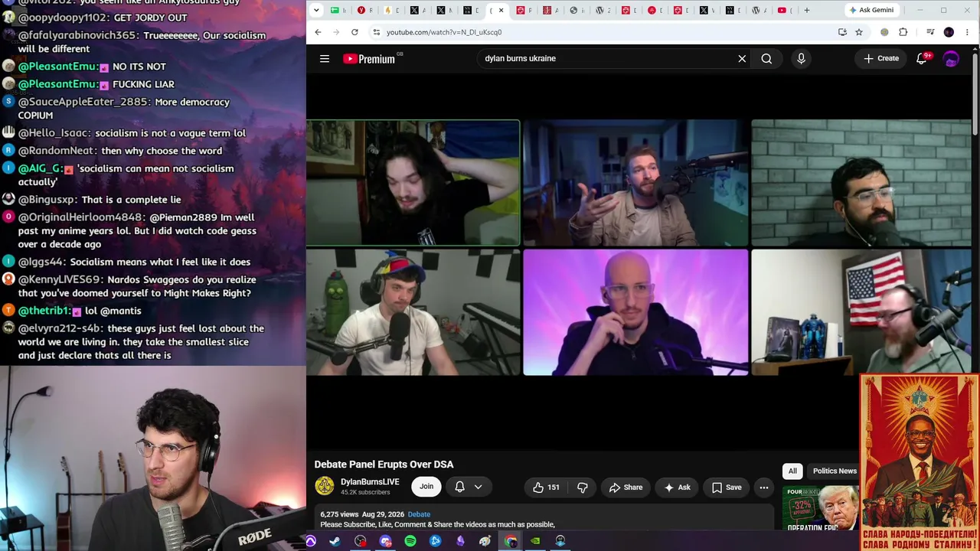Click chat username @thetrib1
The height and width of the screenshot is (551, 980).
(44, 311)
